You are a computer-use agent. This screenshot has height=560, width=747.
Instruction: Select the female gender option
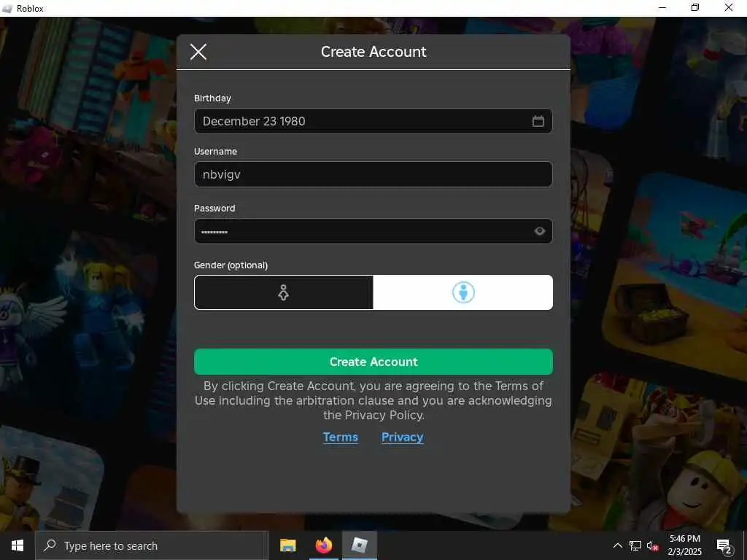(284, 292)
